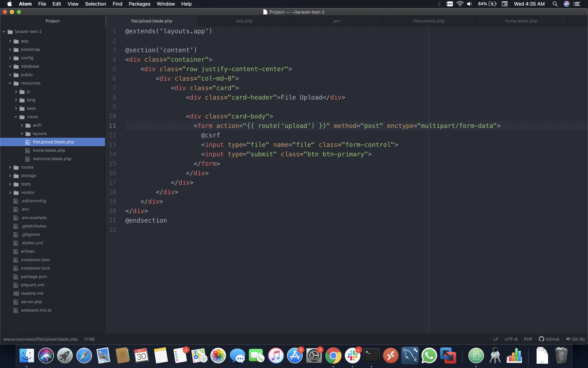
Task: Switch to Atom icon in Dock
Action: pos(476,356)
